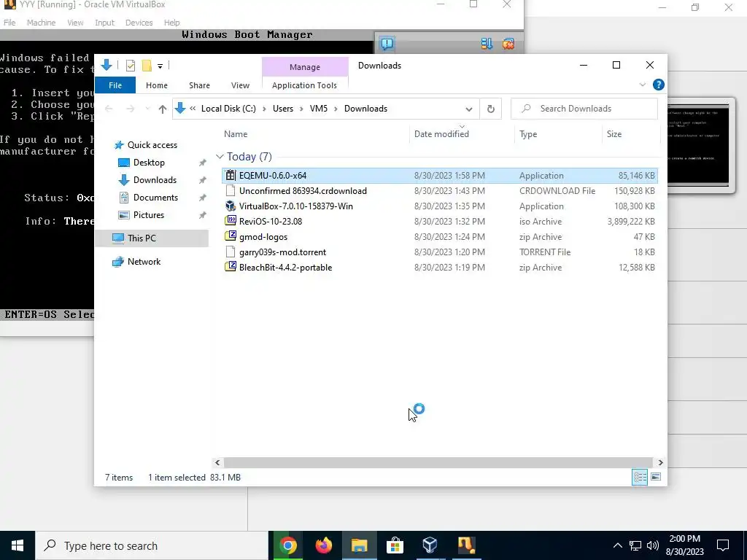Open the View ribbon tab in Explorer
The width and height of the screenshot is (747, 560).
[240, 85]
